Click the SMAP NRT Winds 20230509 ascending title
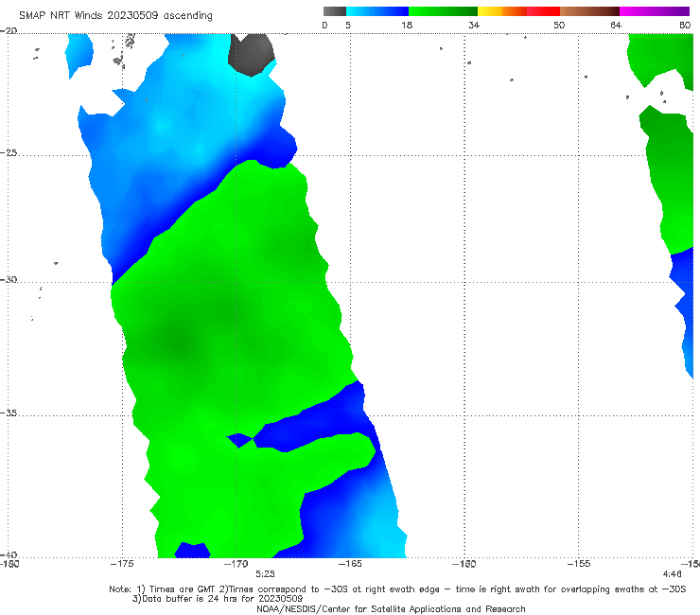700x615 pixels. tap(115, 15)
